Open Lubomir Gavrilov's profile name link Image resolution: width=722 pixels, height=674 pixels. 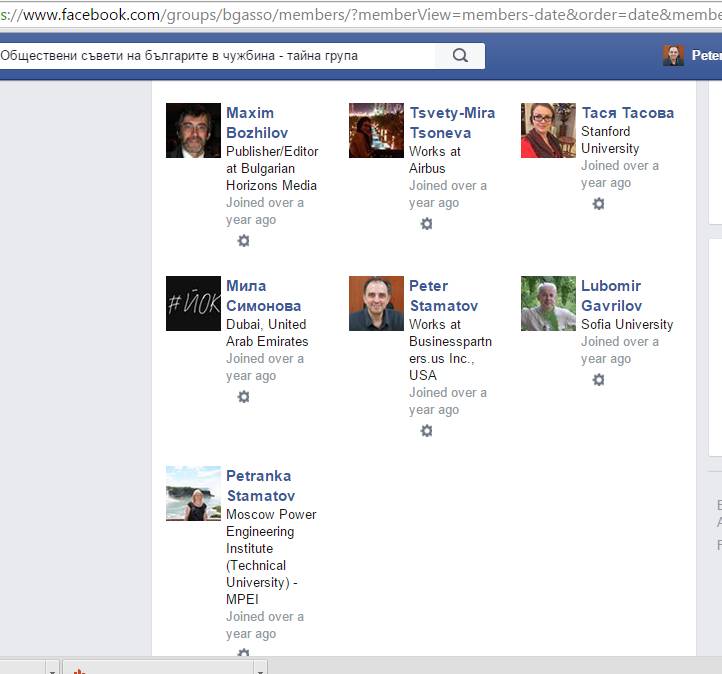pos(611,296)
